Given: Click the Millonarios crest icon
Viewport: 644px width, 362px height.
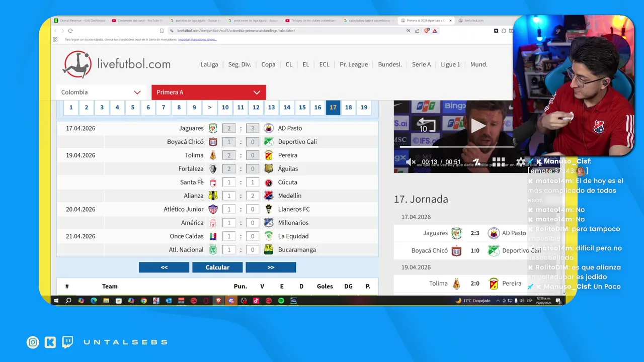Looking at the screenshot, I should click(268, 223).
